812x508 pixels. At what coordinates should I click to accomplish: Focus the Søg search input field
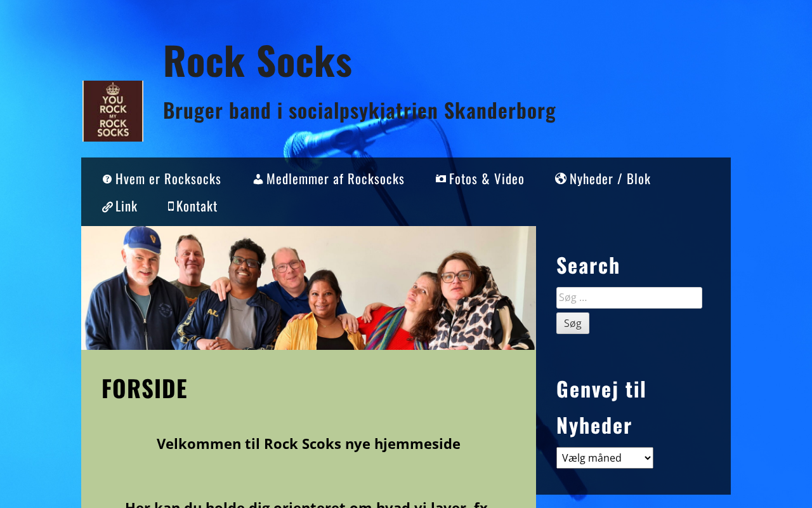629,298
